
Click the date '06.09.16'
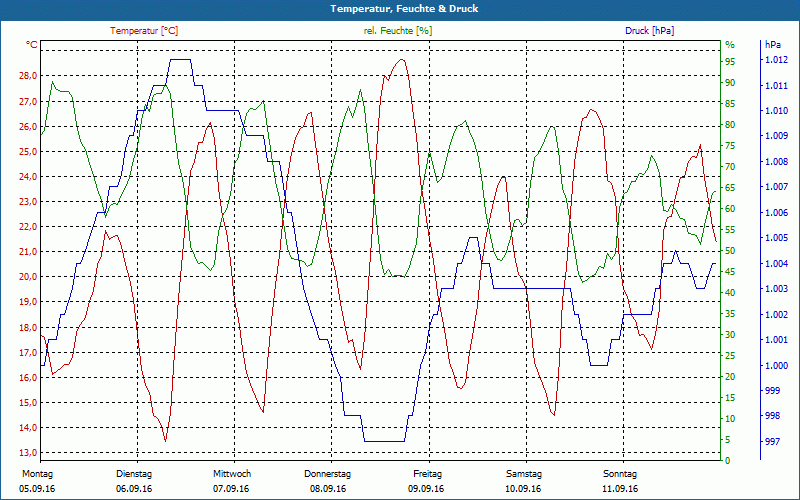click(134, 489)
